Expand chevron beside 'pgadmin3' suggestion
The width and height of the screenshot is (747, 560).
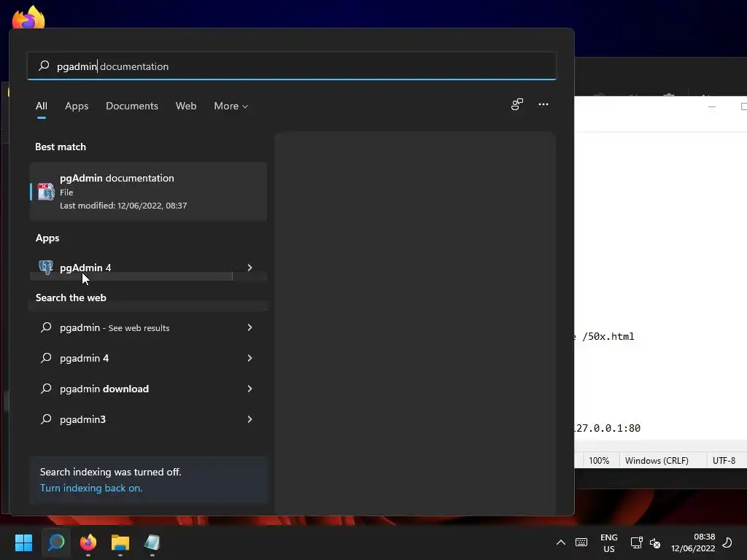[x=249, y=419]
